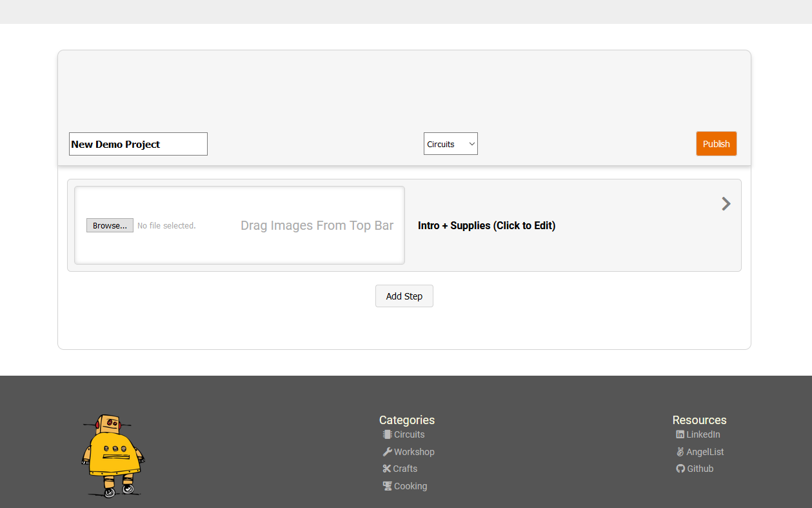Open the Crafts footer link
This screenshot has width=812, height=508.
click(405, 469)
